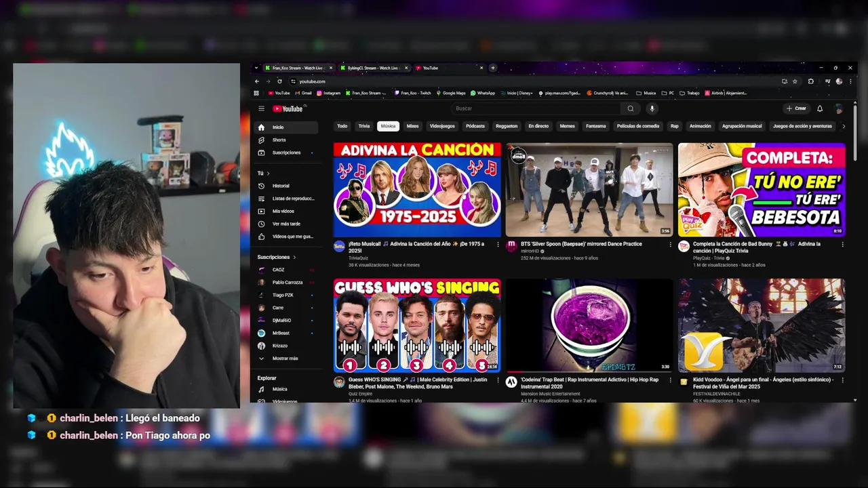Screen dimensions: 868x488
Task: Open the account avatar menu in YouTube
Action: coord(839,108)
